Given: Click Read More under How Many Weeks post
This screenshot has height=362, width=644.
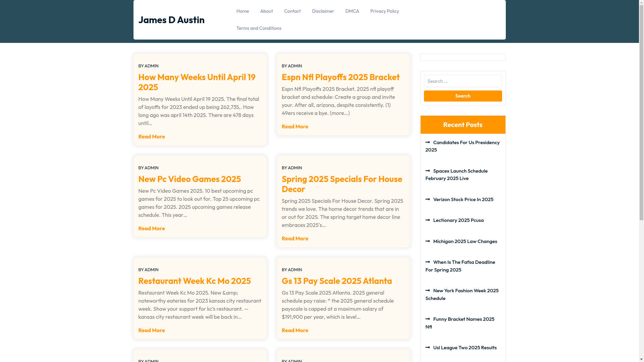Looking at the screenshot, I should tap(152, 136).
